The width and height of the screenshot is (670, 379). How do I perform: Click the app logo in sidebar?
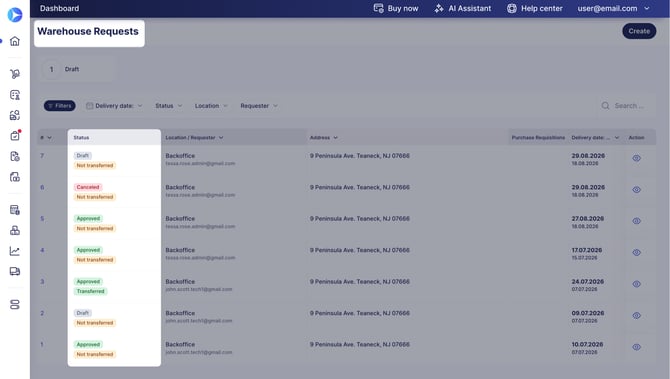coord(15,15)
